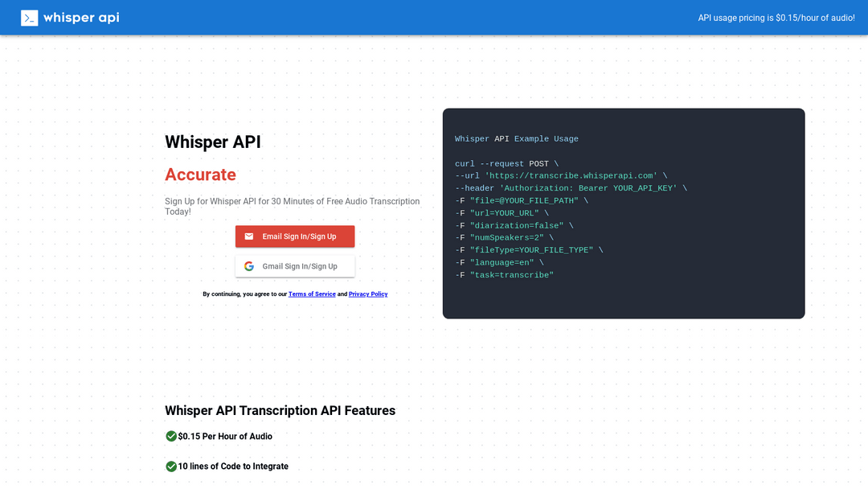
Task: Click the numSpeakers=2 code line
Action: pos(504,237)
